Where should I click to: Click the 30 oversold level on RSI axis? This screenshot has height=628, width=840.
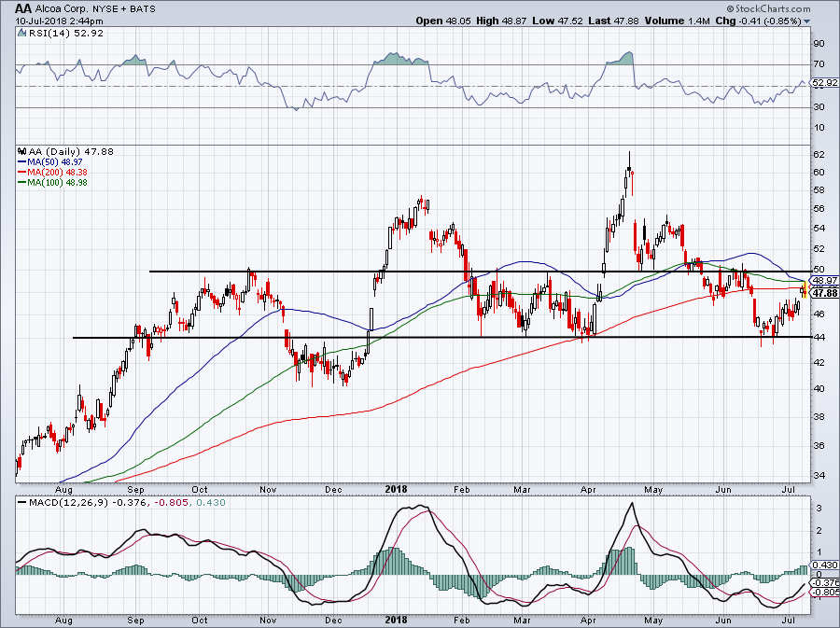pyautogui.click(x=819, y=106)
